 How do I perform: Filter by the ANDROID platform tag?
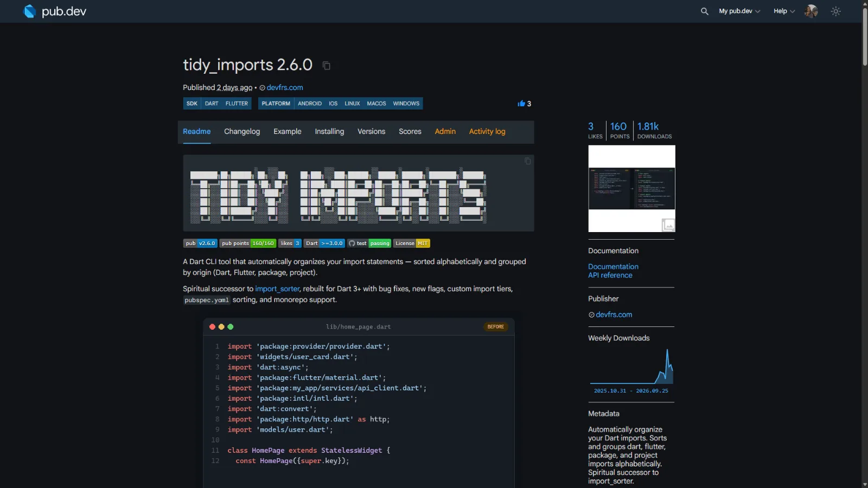(x=310, y=104)
